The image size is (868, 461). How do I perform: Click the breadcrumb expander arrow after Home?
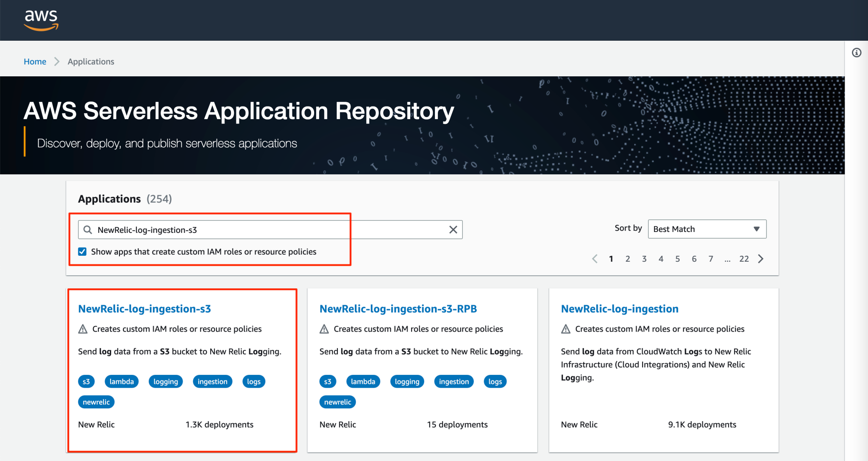56,61
